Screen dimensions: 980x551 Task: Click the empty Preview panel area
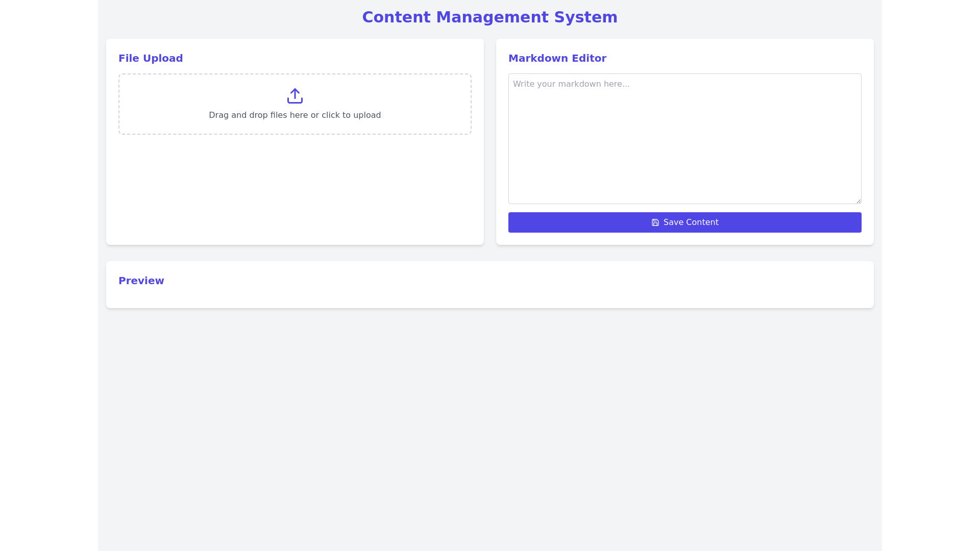click(489, 297)
